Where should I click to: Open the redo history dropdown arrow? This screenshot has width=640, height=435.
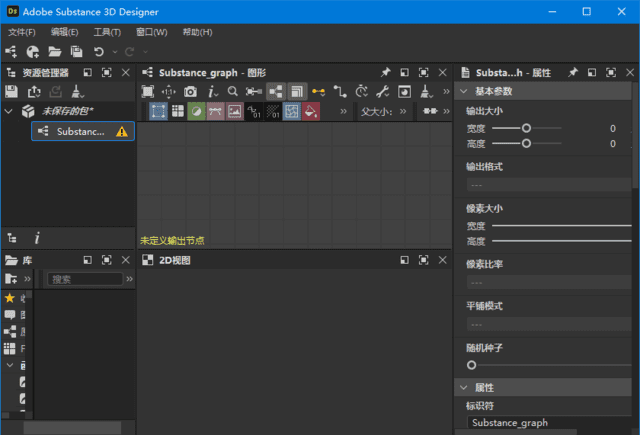[x=145, y=52]
